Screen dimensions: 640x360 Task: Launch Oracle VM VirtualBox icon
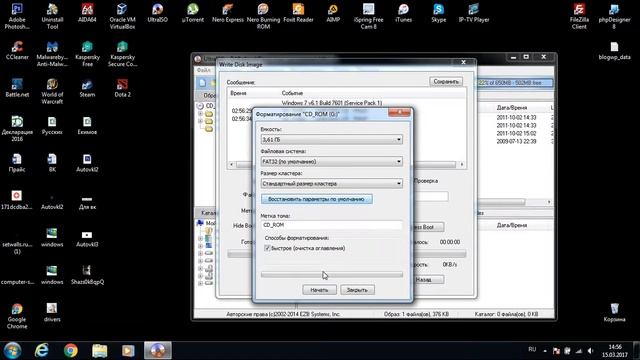(x=122, y=16)
